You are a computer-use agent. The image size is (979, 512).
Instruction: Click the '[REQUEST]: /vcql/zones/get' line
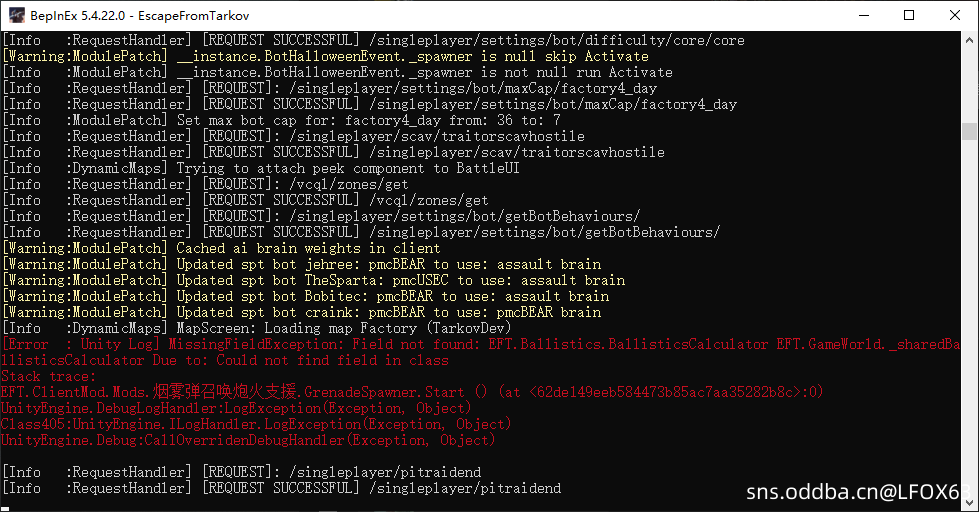click(205, 184)
